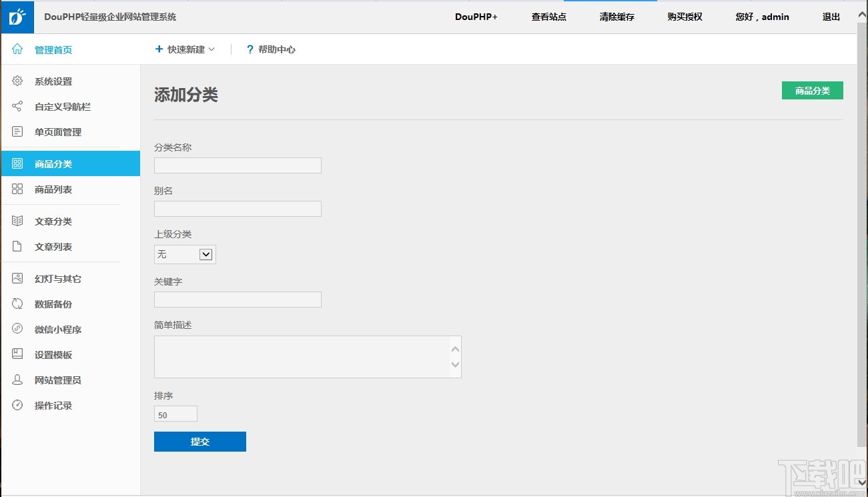868x497 pixels.
Task: Click the refresh icon for 数据备份
Action: point(17,304)
